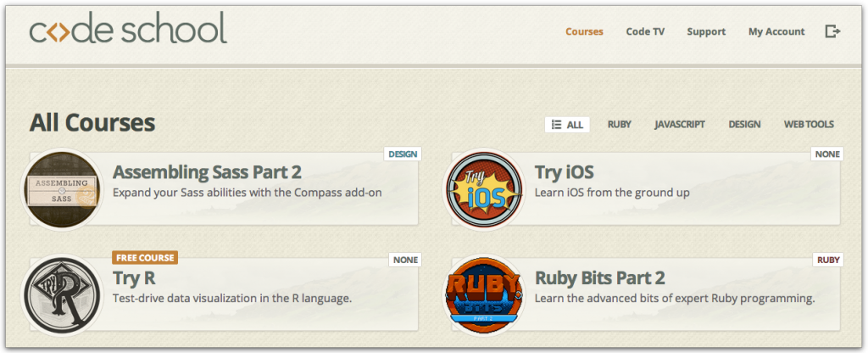Open the Assembling Sass course badge image
Screen dimensions: 868x353
tap(62, 189)
